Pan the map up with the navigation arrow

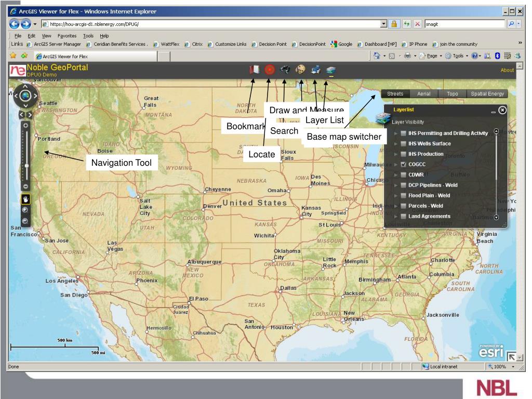(x=25, y=86)
